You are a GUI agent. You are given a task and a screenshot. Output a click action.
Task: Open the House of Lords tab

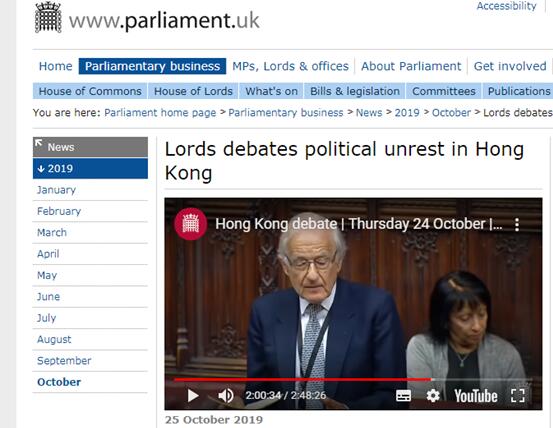tap(193, 91)
